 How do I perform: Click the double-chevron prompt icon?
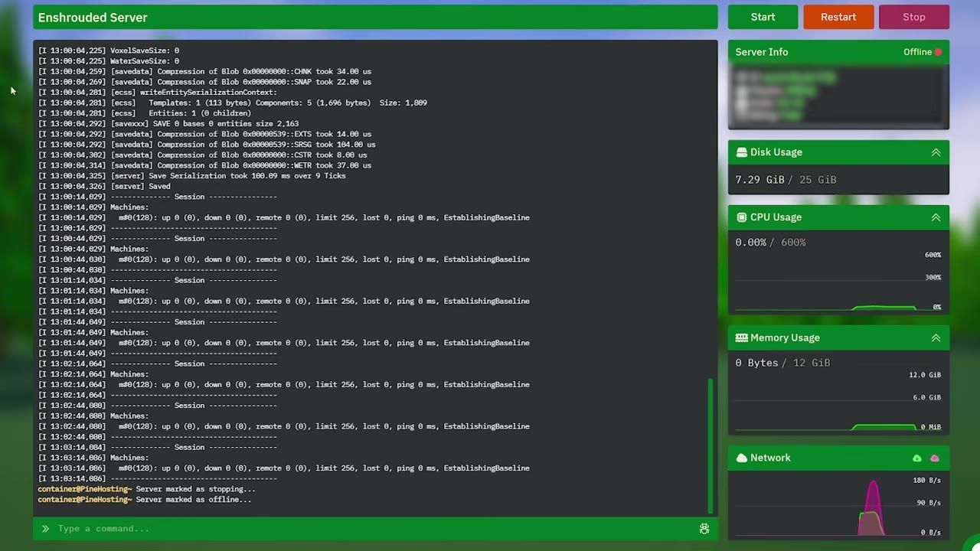46,529
